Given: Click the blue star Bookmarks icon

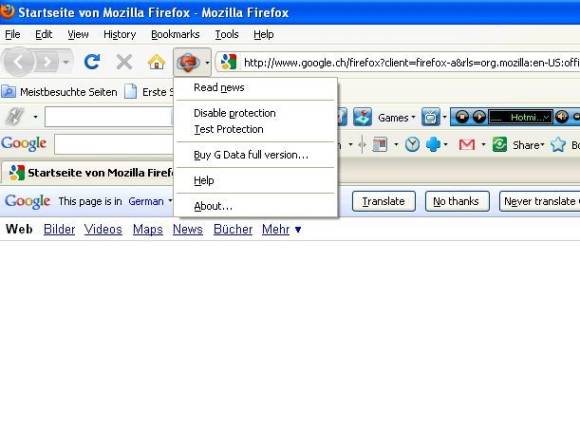Looking at the screenshot, I should click(558, 145).
